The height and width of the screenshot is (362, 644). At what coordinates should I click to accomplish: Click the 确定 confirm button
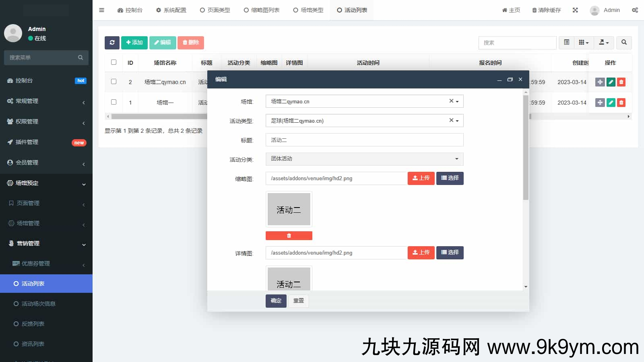(x=276, y=301)
